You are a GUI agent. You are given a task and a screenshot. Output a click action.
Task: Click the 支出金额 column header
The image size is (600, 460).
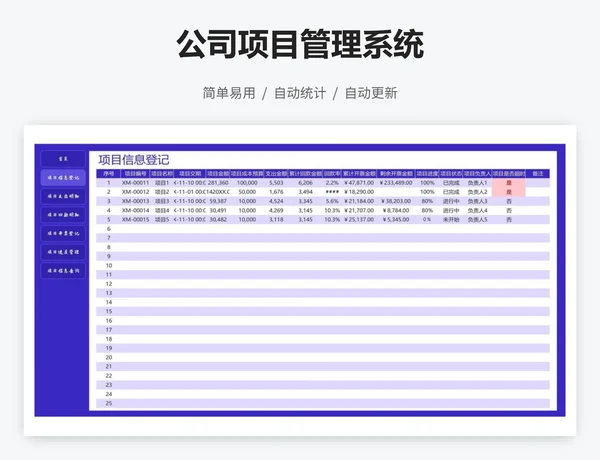[x=276, y=174]
